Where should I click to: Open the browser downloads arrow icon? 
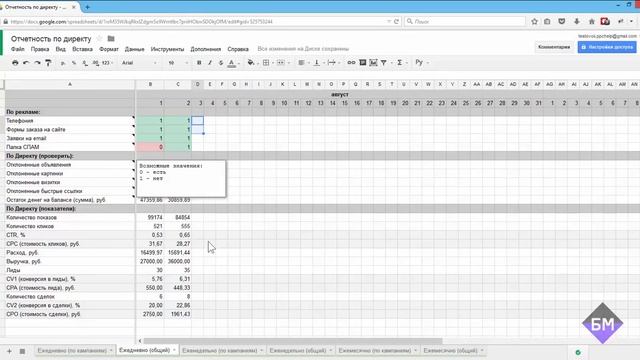[x=576, y=22]
